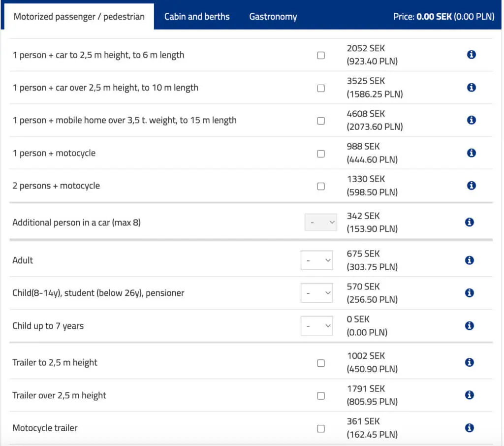504x446 pixels.
Task: Open info icon for 1 person + motocycle
Action: click(471, 153)
